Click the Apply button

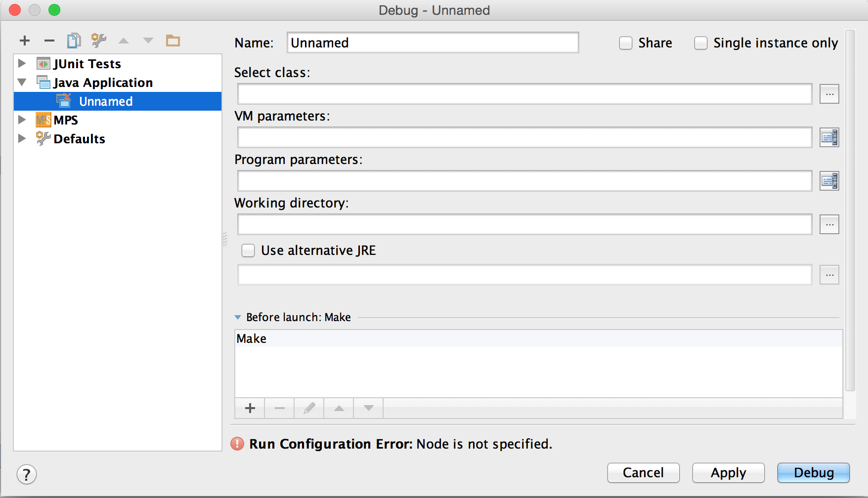click(728, 473)
